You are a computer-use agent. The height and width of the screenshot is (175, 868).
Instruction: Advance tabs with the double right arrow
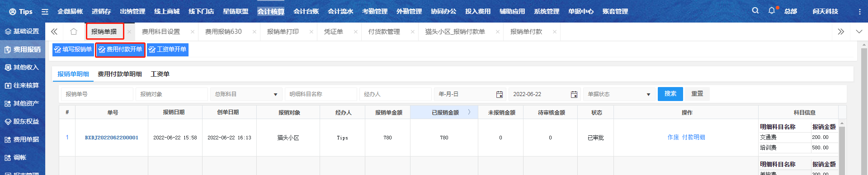pos(841,32)
